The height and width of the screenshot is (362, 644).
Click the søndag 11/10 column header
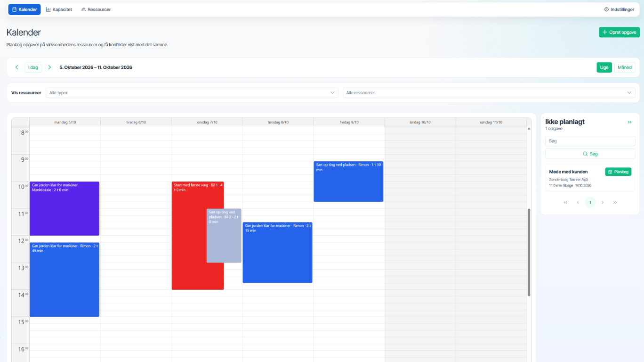[491, 122]
